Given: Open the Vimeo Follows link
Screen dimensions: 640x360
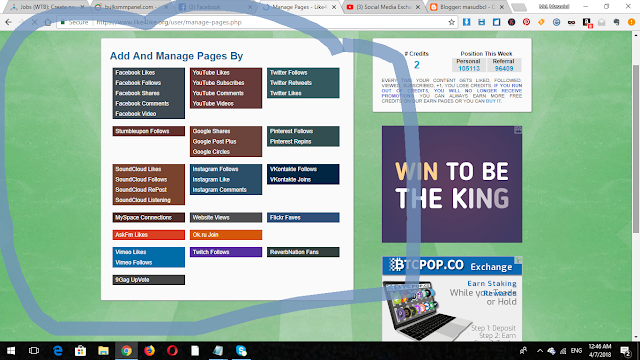Looking at the screenshot, I should click(133, 262).
